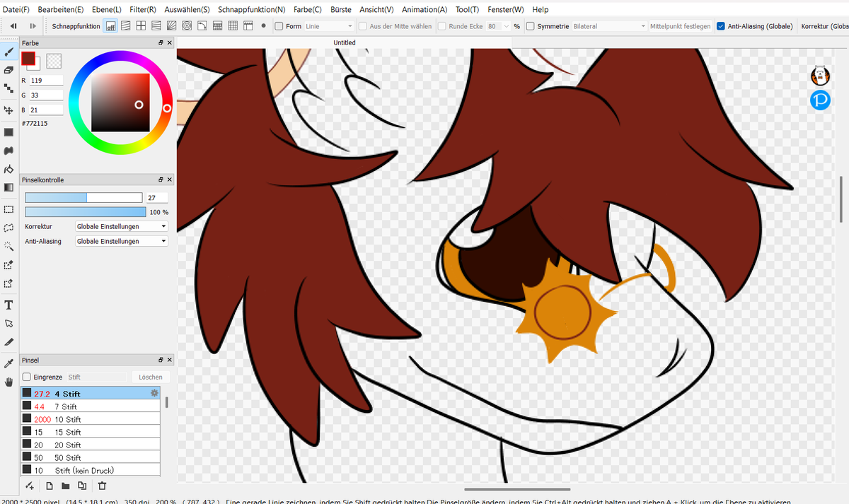Adjust the brush opacity slider
This screenshot has height=504, width=849.
coord(85,212)
